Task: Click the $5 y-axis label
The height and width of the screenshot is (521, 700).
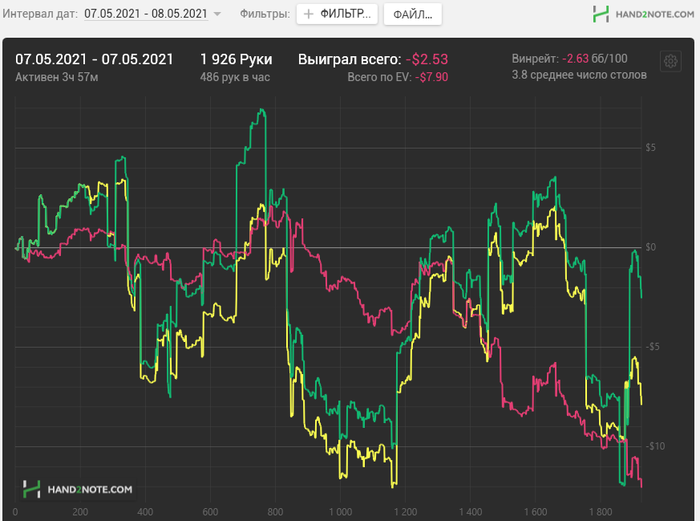Action: click(x=650, y=148)
